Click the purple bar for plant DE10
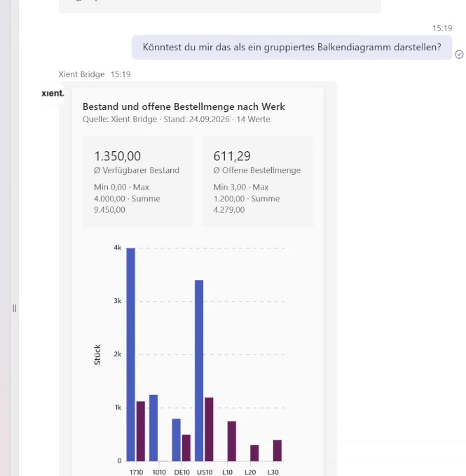The width and height of the screenshot is (466, 476). pos(186,448)
